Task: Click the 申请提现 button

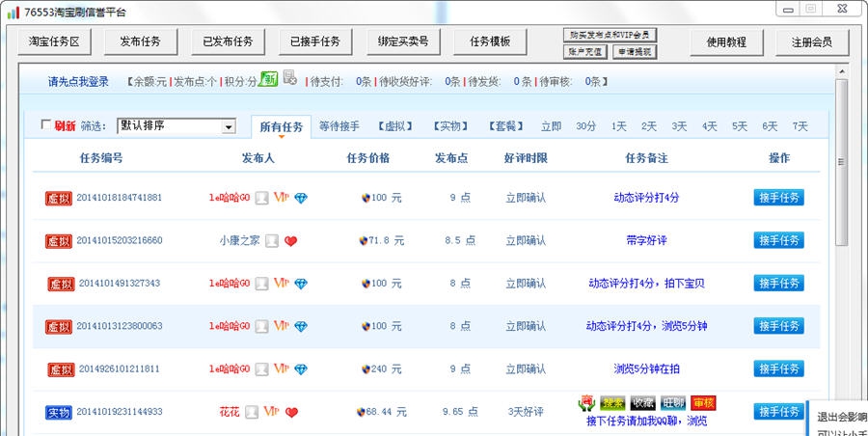Action: (x=635, y=52)
